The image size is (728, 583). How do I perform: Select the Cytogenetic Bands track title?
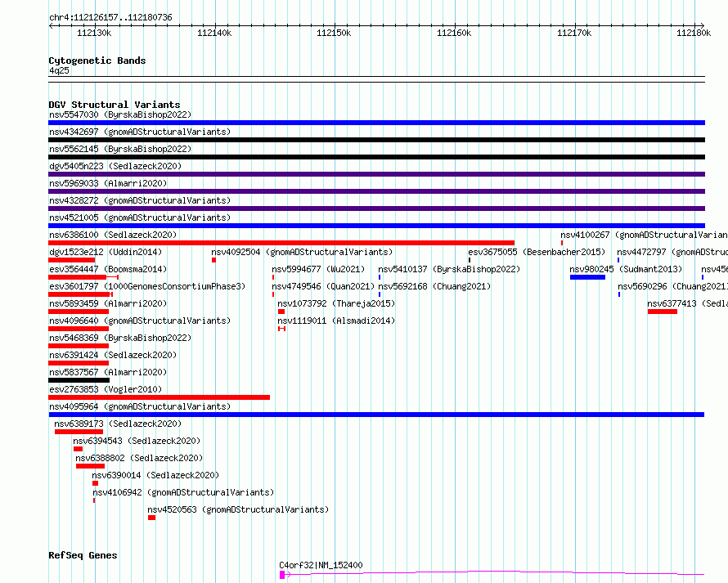click(97, 61)
